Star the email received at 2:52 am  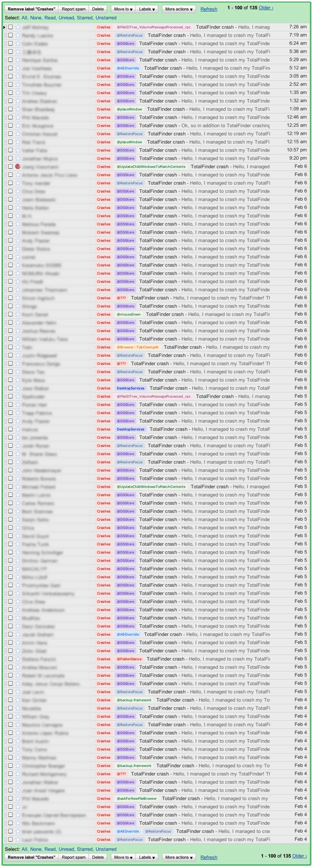point(18,85)
